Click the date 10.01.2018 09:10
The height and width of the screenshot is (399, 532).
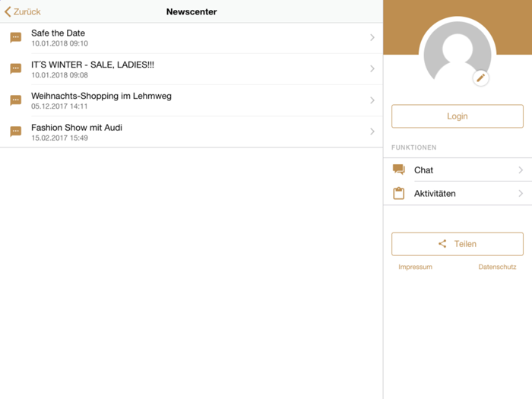coord(60,43)
